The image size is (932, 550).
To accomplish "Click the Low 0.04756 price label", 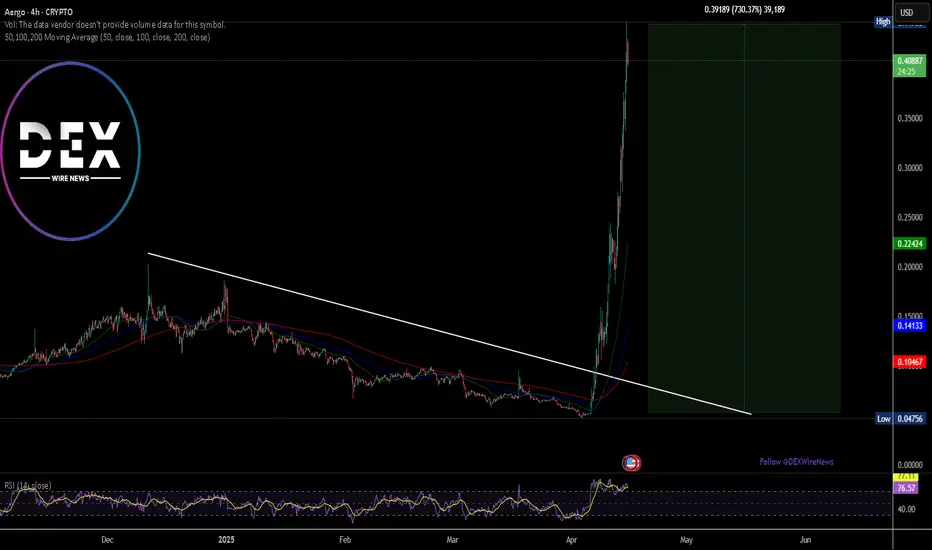I will coord(900,419).
